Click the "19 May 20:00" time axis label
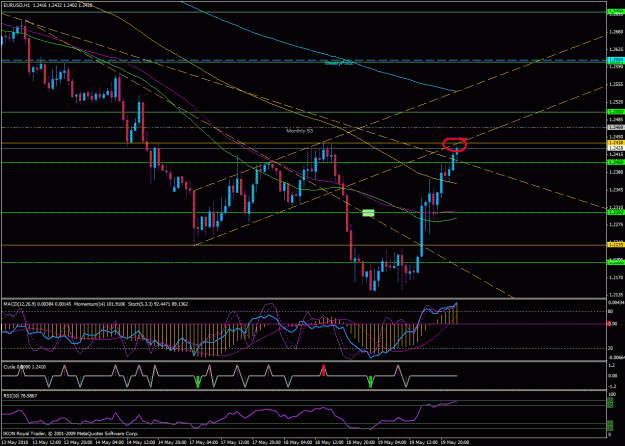Image resolution: width=625 pixels, height=446 pixels. (455, 442)
